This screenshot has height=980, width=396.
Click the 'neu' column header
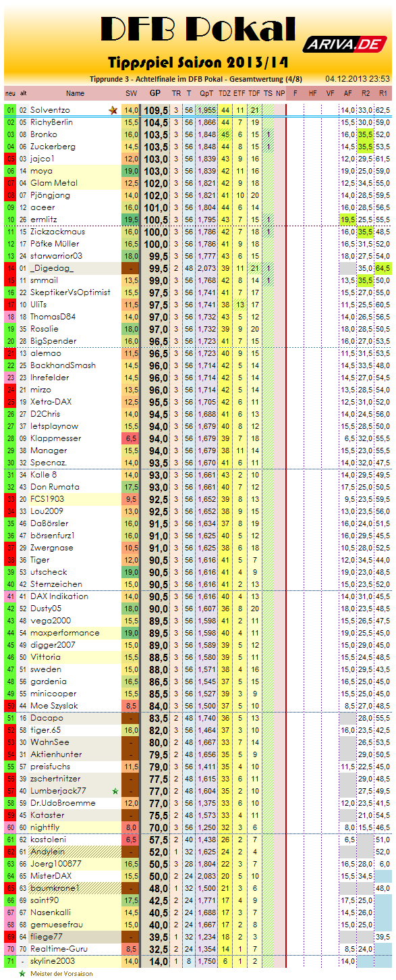pyautogui.click(x=11, y=93)
